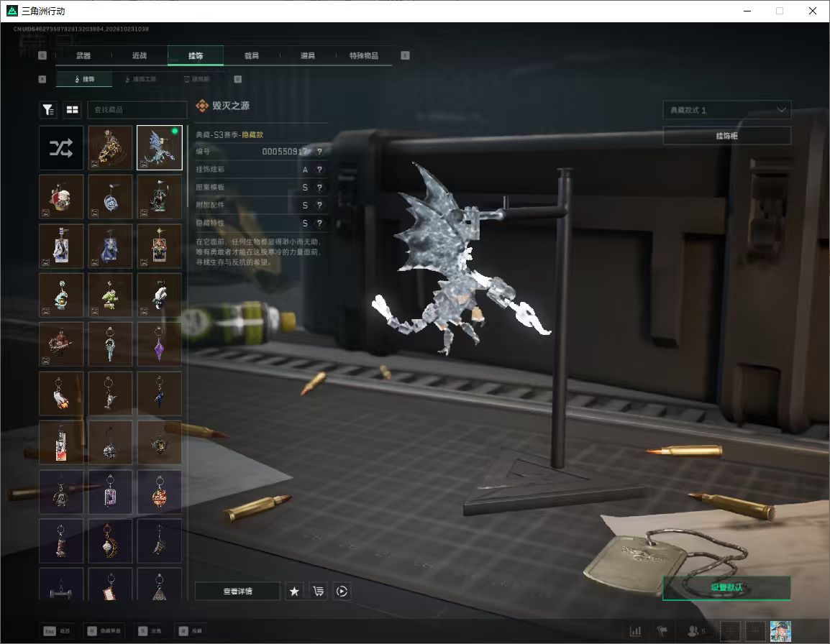Expand the 典藏款式 1 dropdown
This screenshot has width=830, height=644.
pyautogui.click(x=726, y=109)
